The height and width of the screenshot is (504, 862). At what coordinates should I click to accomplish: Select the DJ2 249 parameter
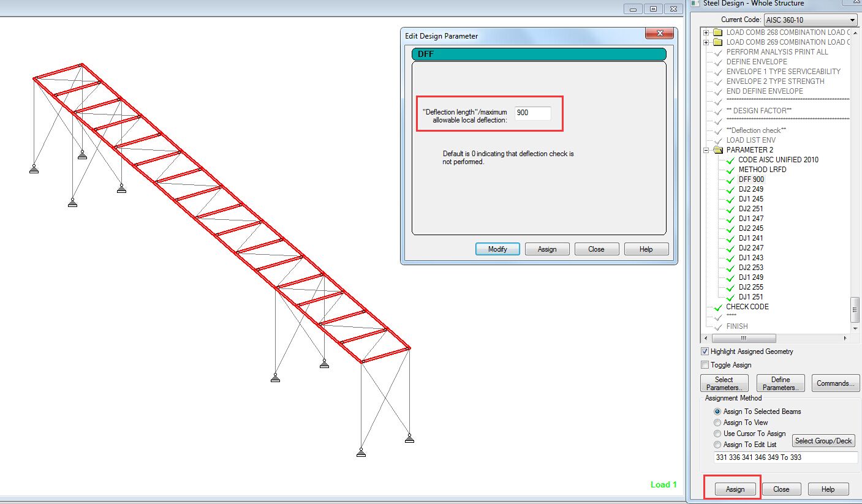coord(750,189)
